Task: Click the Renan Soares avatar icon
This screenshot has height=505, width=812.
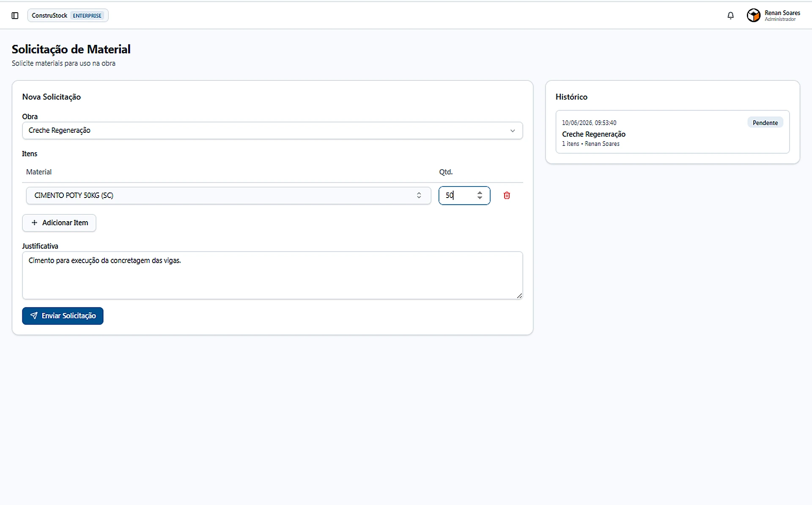Action: tap(754, 16)
